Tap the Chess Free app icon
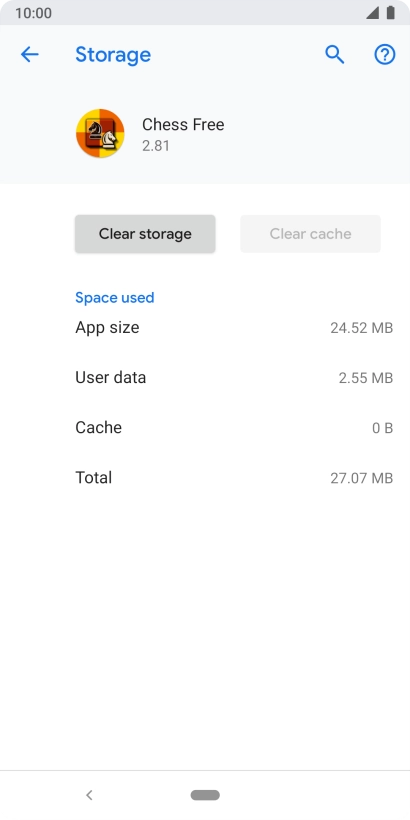Screen dimensions: 410x820 click(100, 133)
